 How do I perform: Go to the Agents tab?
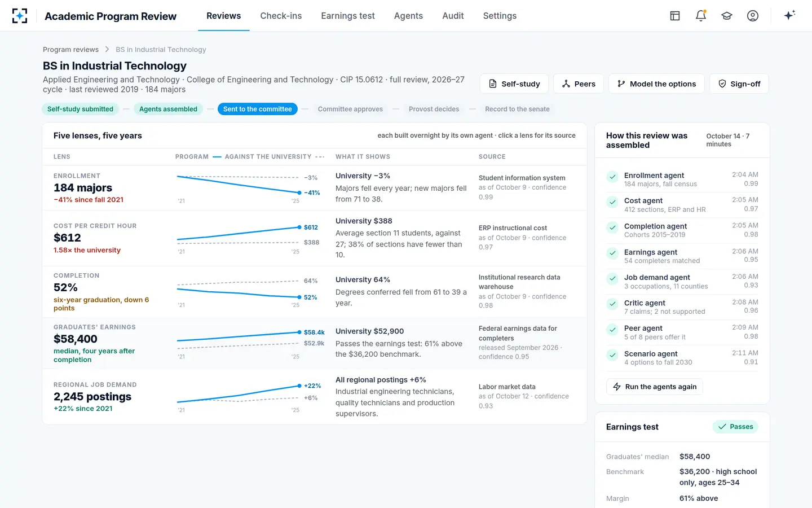point(408,16)
